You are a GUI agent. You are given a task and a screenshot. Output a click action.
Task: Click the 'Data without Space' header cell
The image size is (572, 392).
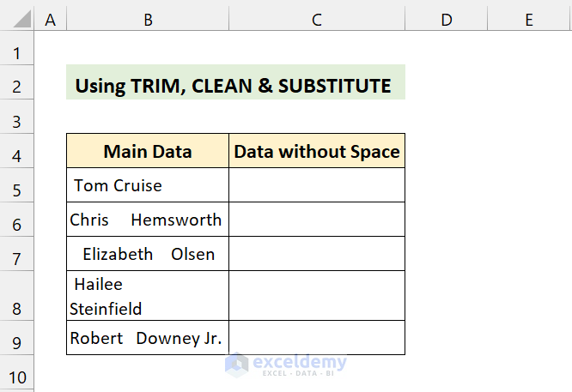(317, 152)
